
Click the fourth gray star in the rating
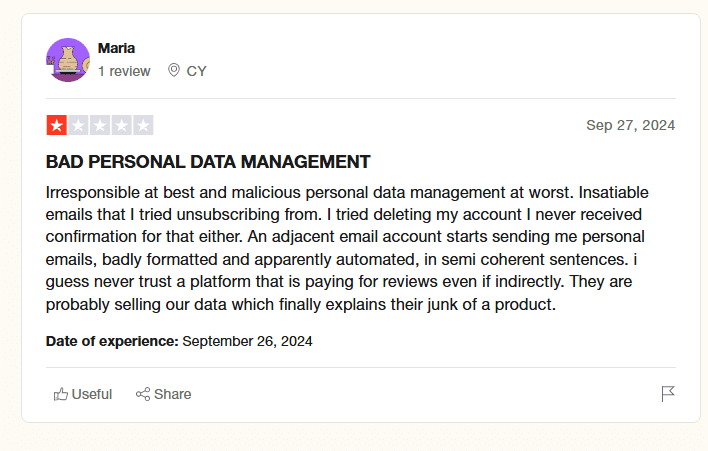(x=122, y=126)
